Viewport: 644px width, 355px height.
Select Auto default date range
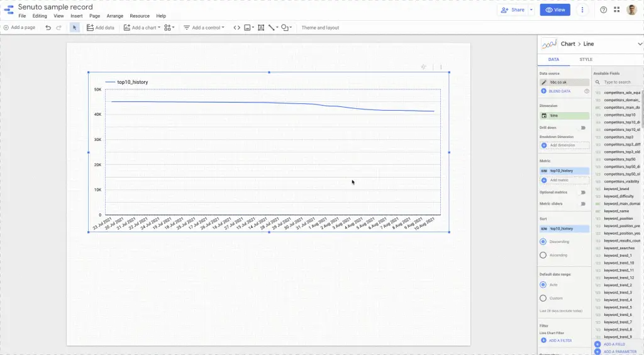543,285
